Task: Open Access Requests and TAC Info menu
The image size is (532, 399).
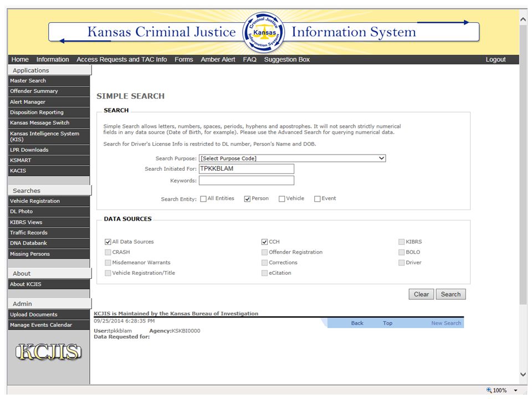Action: (122, 59)
